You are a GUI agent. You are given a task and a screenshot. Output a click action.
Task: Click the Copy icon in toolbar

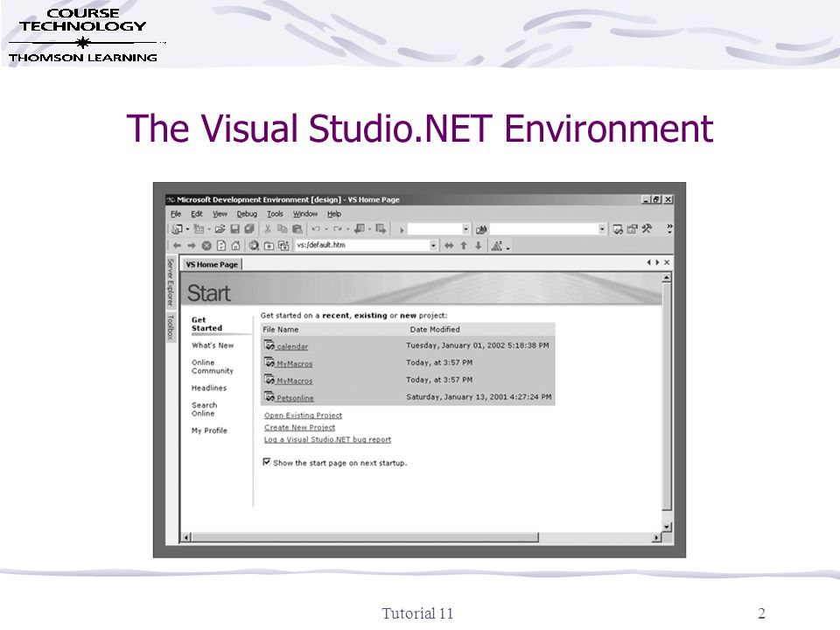tap(283, 229)
